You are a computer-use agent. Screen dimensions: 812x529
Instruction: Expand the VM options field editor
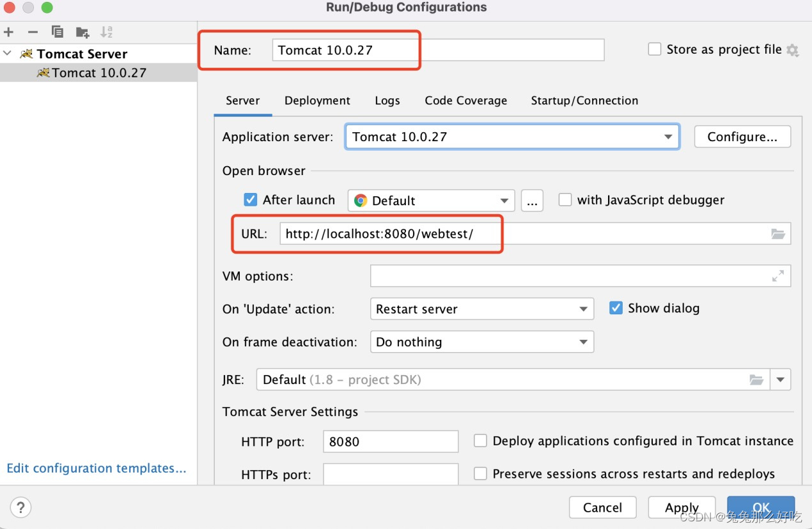[x=778, y=276]
